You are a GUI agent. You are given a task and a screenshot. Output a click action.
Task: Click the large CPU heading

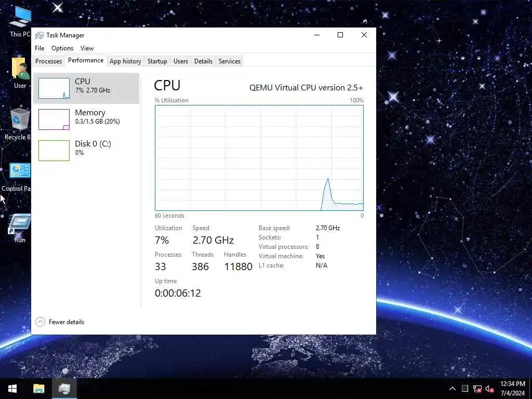pyautogui.click(x=167, y=85)
